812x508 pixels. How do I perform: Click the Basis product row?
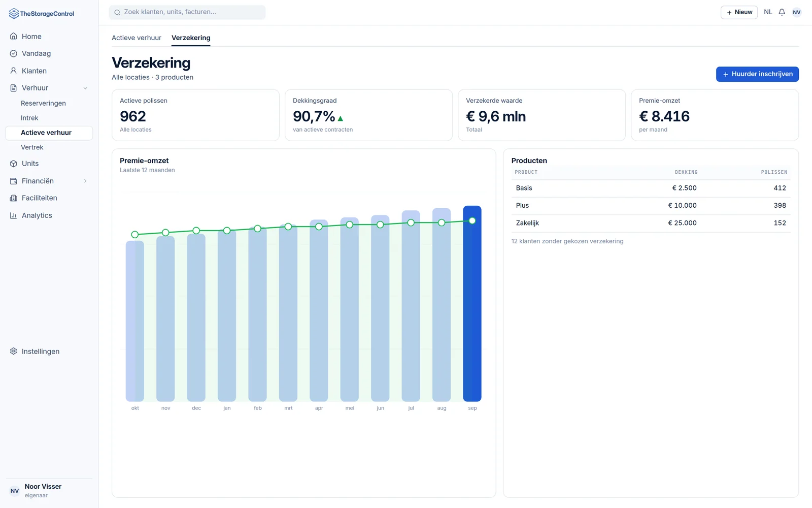[651, 188]
